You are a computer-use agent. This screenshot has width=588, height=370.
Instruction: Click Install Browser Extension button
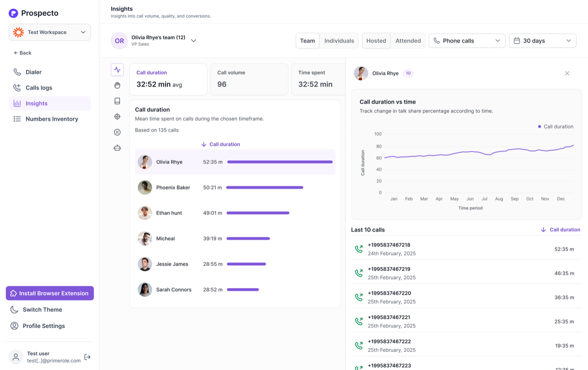click(x=49, y=293)
